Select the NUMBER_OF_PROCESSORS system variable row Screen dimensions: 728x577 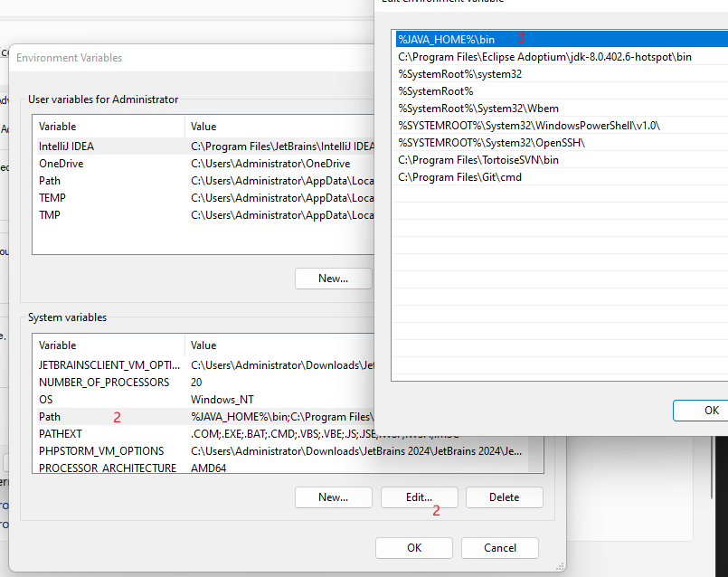(203, 383)
